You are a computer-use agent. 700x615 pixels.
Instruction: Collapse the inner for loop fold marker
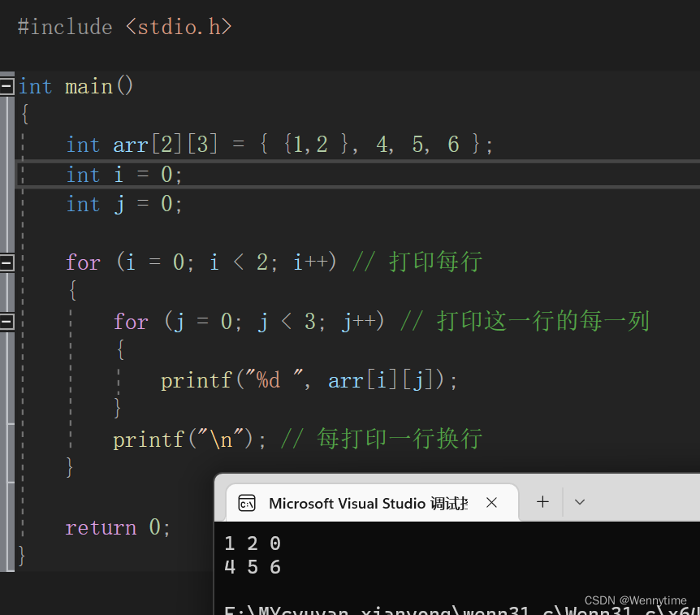click(6, 322)
